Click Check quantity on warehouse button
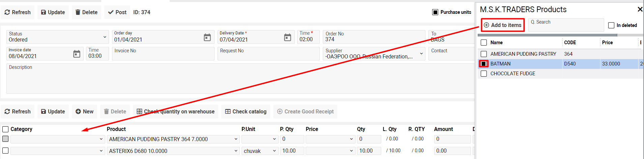 coord(175,111)
